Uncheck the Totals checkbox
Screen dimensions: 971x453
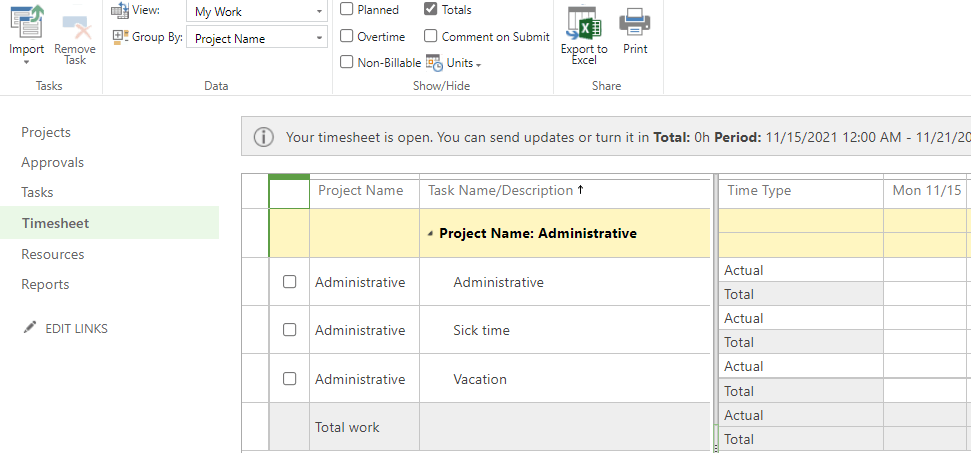pos(430,9)
